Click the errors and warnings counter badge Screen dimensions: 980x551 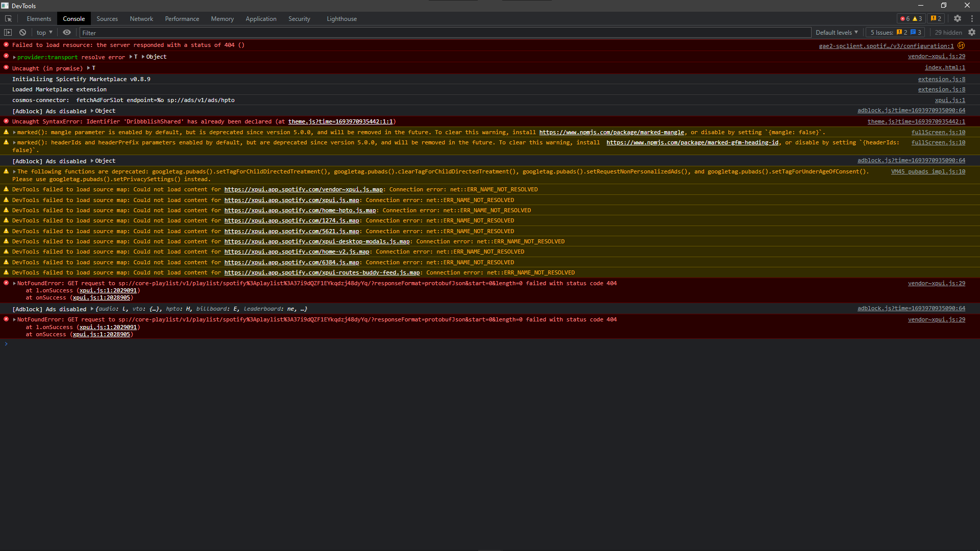click(x=911, y=19)
